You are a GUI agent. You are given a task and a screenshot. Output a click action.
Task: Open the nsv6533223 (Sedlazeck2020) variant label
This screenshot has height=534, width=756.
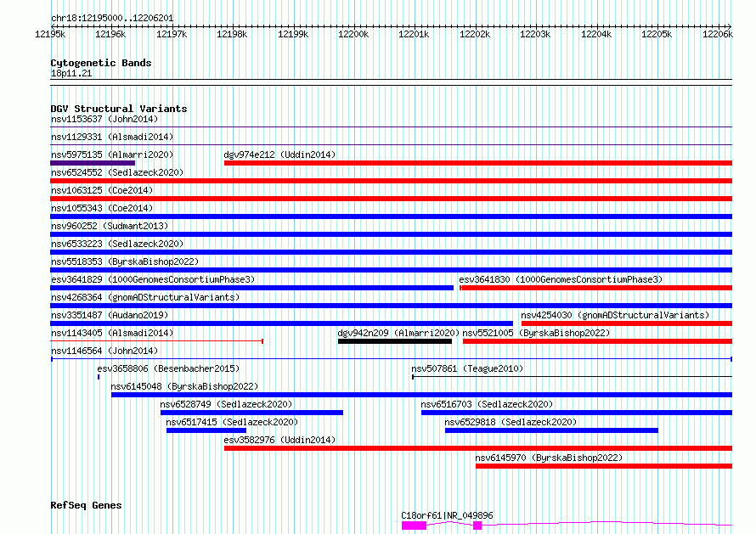pyautogui.click(x=117, y=244)
